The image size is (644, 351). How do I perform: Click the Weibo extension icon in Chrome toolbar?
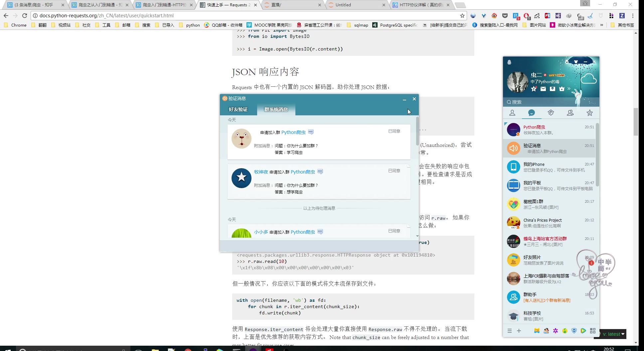click(x=494, y=16)
